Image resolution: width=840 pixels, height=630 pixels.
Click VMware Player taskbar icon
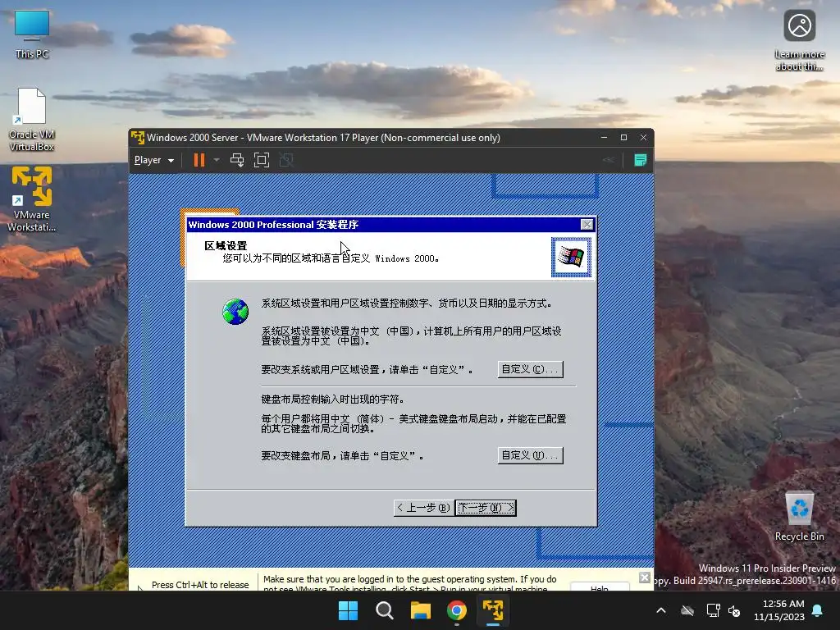pos(493,610)
